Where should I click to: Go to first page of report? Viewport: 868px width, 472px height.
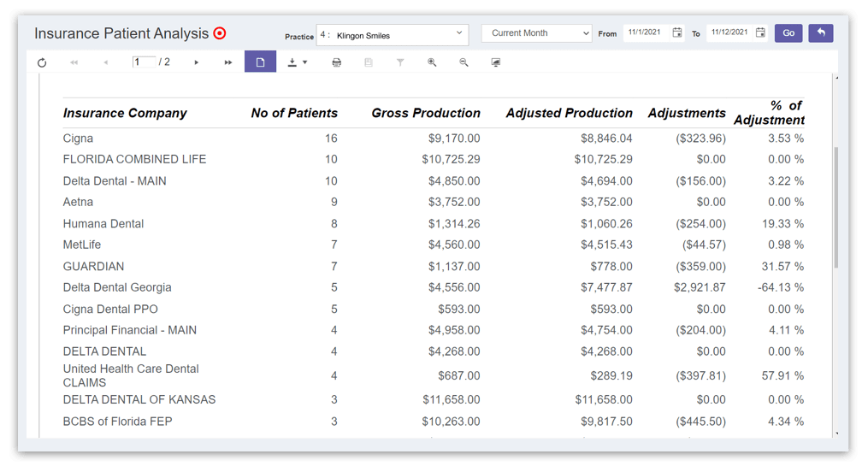(74, 62)
